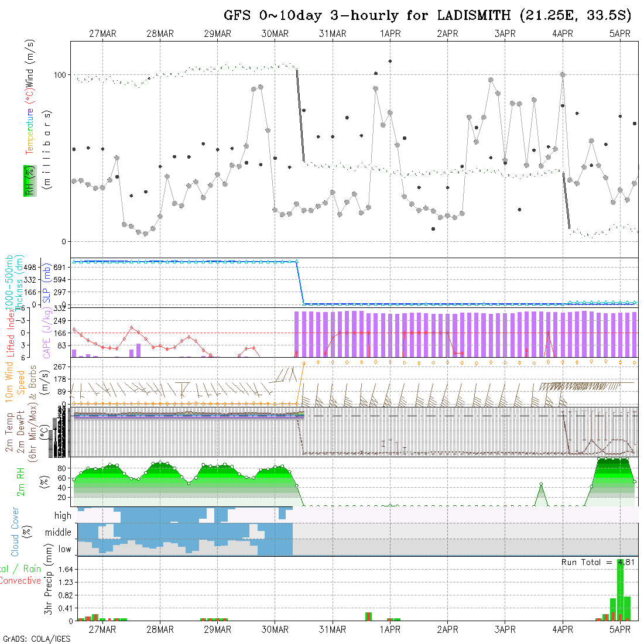
Task: Click the '2m RH' axis label
Action: coord(22,481)
